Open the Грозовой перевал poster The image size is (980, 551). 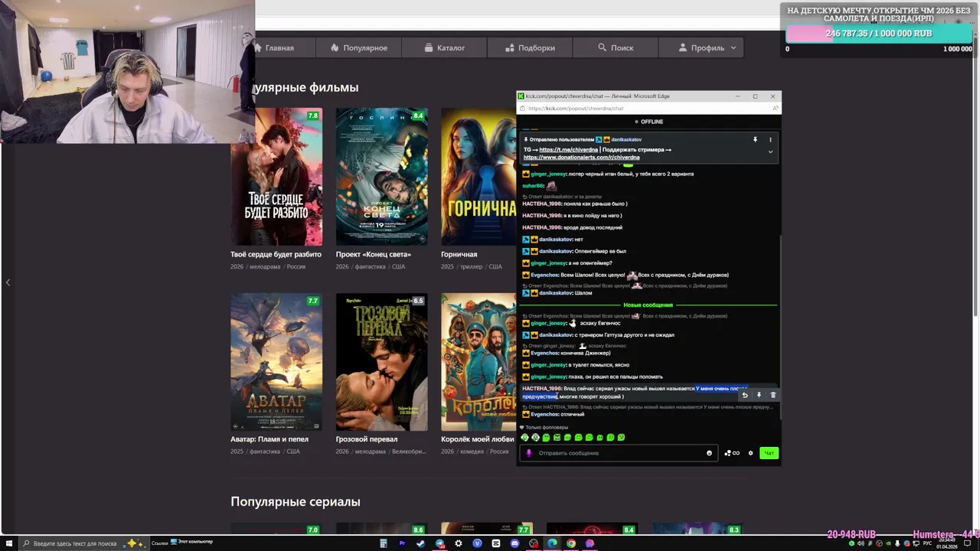pos(381,362)
